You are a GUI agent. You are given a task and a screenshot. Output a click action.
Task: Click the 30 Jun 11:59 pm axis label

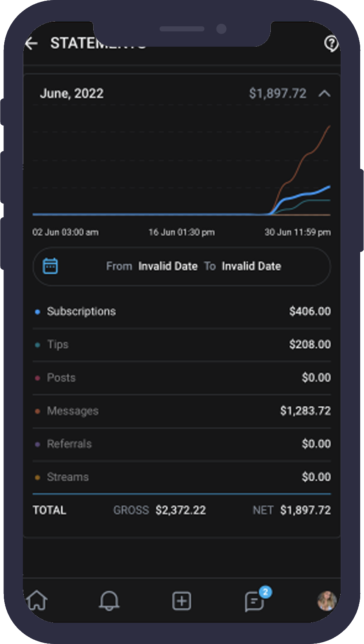tap(297, 232)
